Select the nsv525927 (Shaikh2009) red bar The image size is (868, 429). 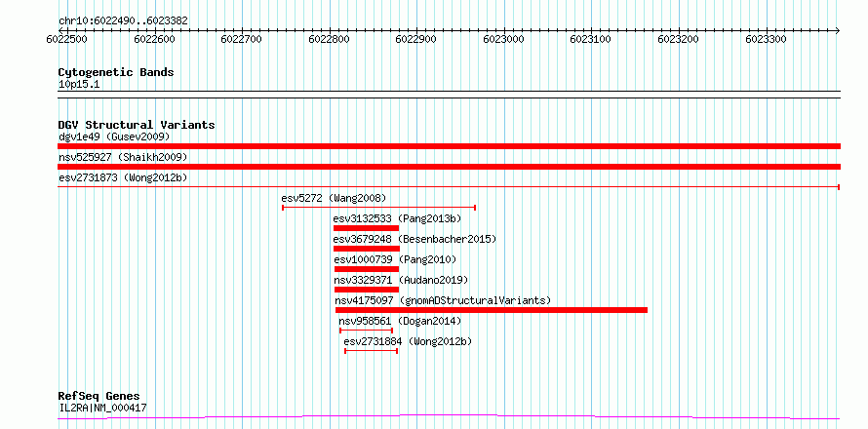tap(449, 167)
